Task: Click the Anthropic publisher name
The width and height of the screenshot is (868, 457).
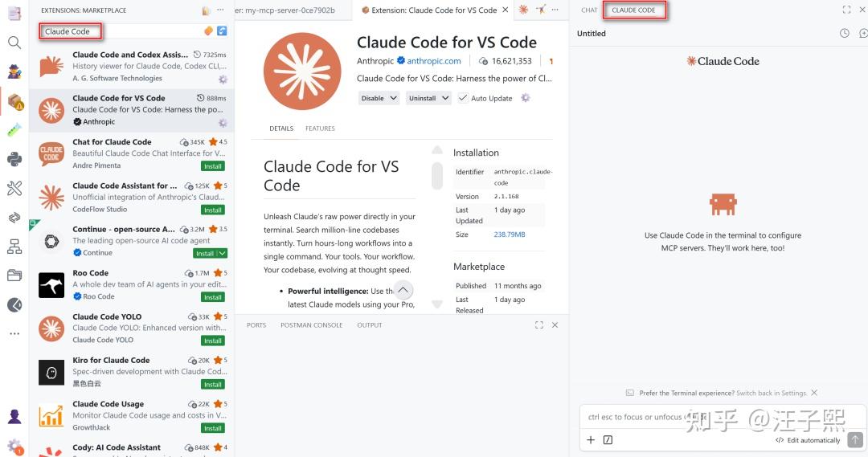Action: [x=375, y=61]
